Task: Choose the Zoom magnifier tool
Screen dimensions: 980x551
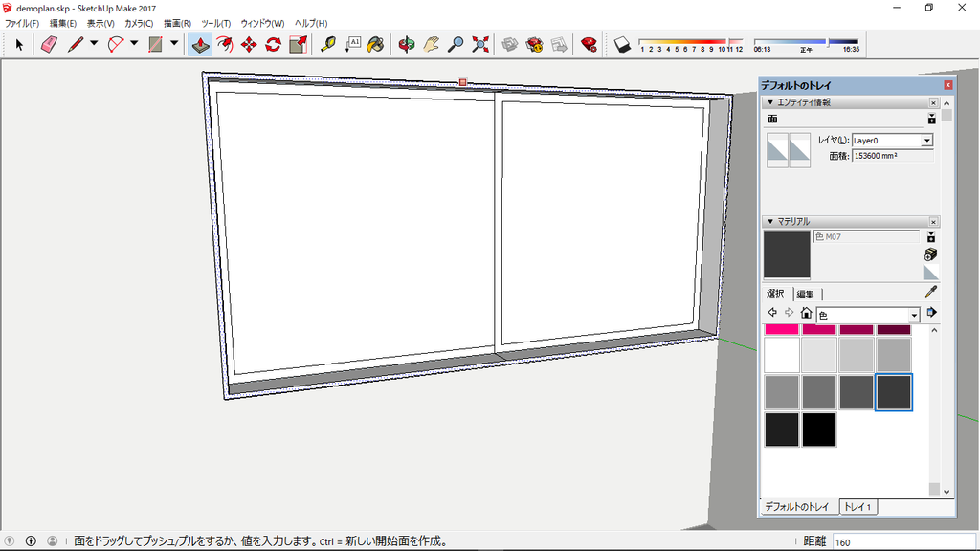Action: pos(457,44)
